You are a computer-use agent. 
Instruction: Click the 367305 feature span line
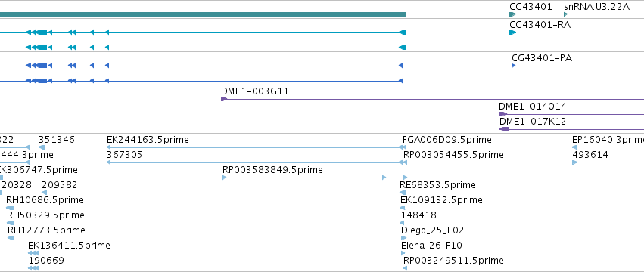[254, 162]
